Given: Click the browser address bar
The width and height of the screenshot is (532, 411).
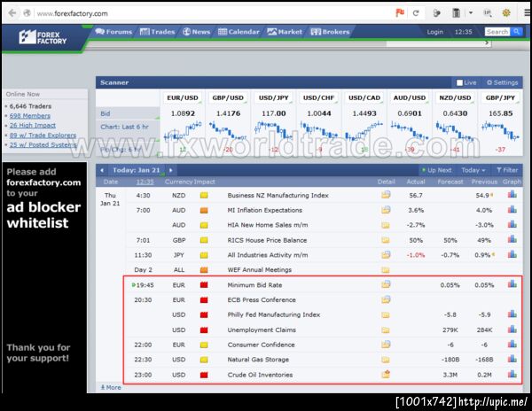Looking at the screenshot, I should tap(214, 13).
